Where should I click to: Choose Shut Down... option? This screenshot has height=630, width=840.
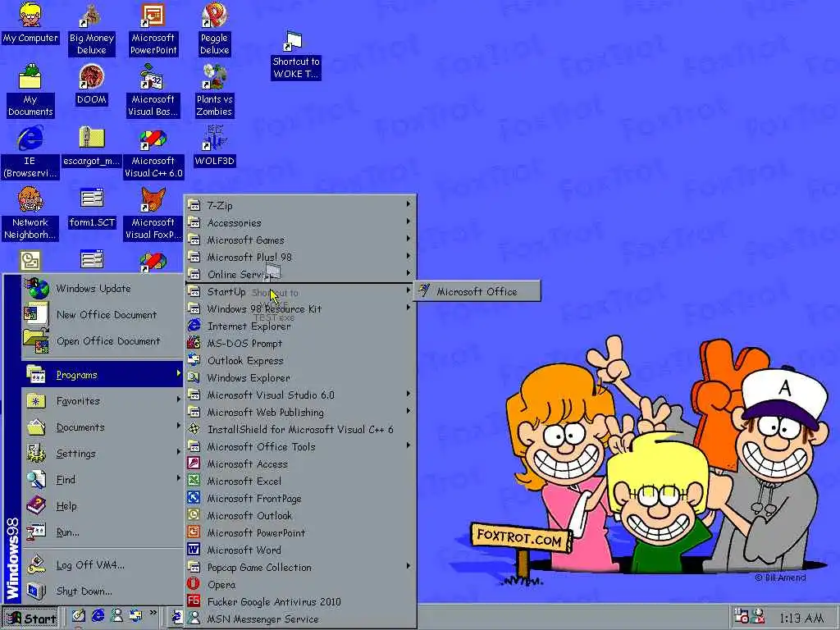[103, 591]
